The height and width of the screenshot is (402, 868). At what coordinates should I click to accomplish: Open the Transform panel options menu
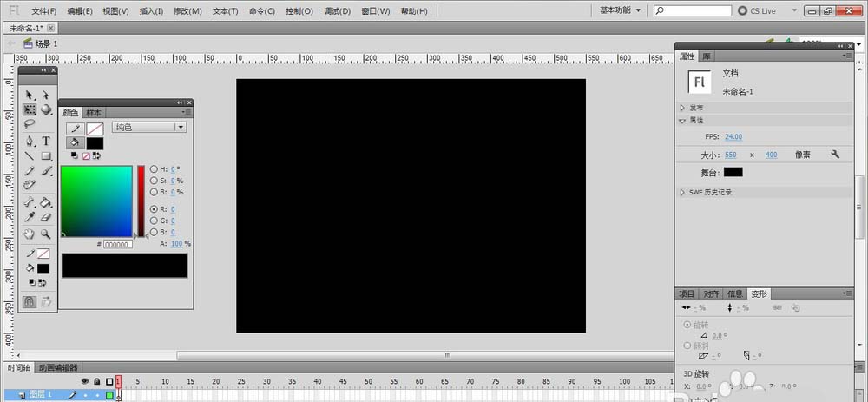pyautogui.click(x=847, y=293)
